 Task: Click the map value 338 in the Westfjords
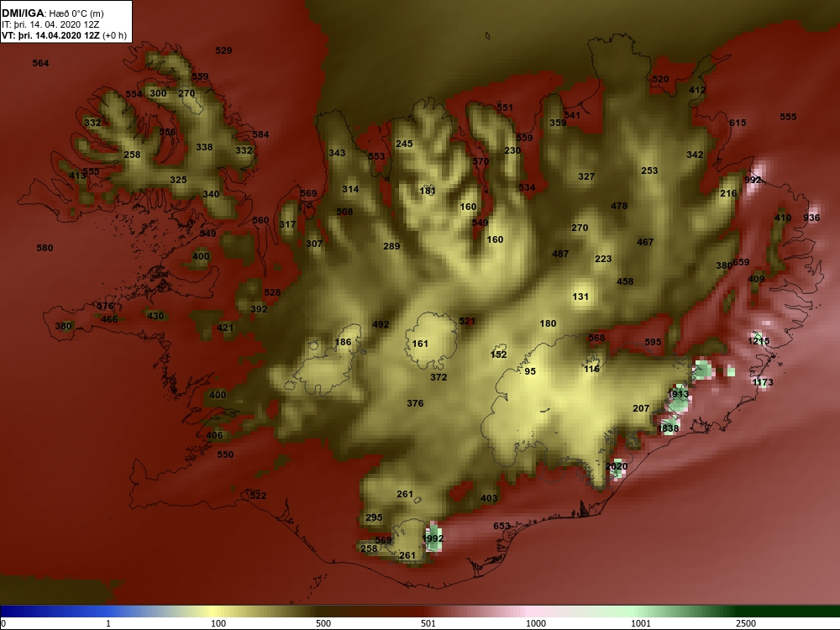point(204,147)
